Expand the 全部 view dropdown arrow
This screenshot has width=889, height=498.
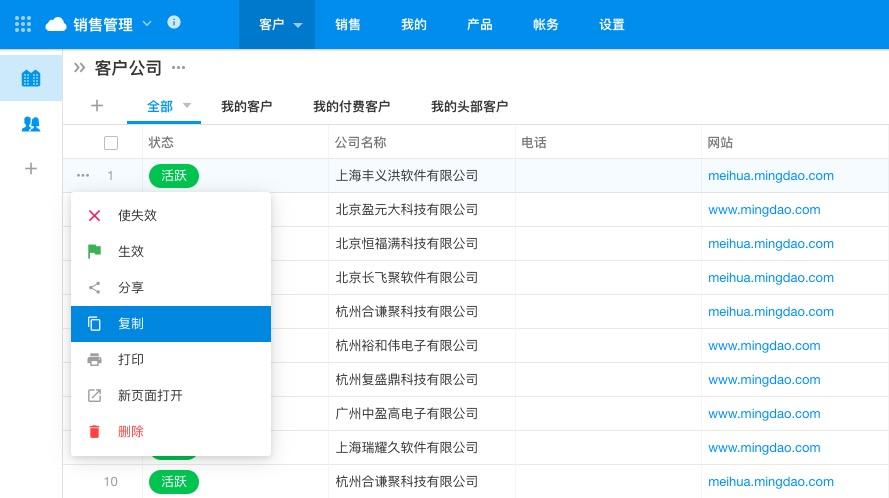(x=187, y=105)
